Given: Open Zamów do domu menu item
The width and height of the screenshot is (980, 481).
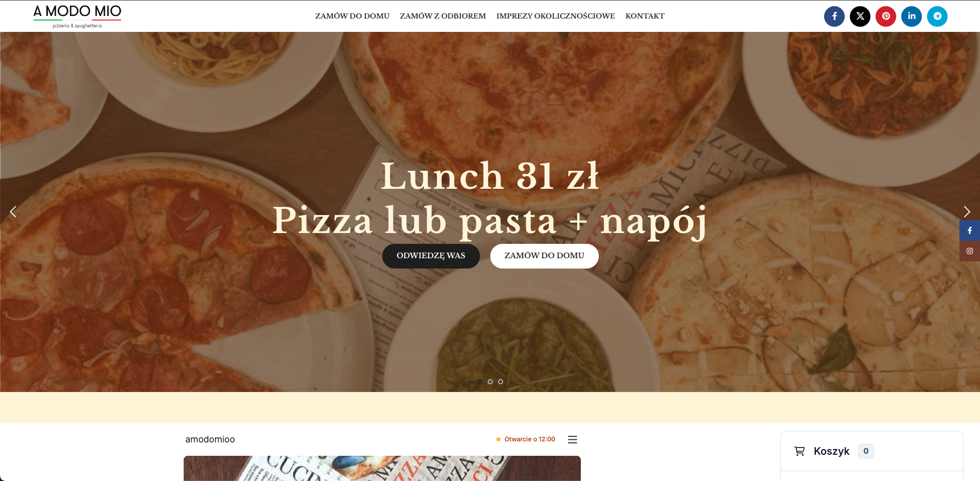Looking at the screenshot, I should 352,16.
